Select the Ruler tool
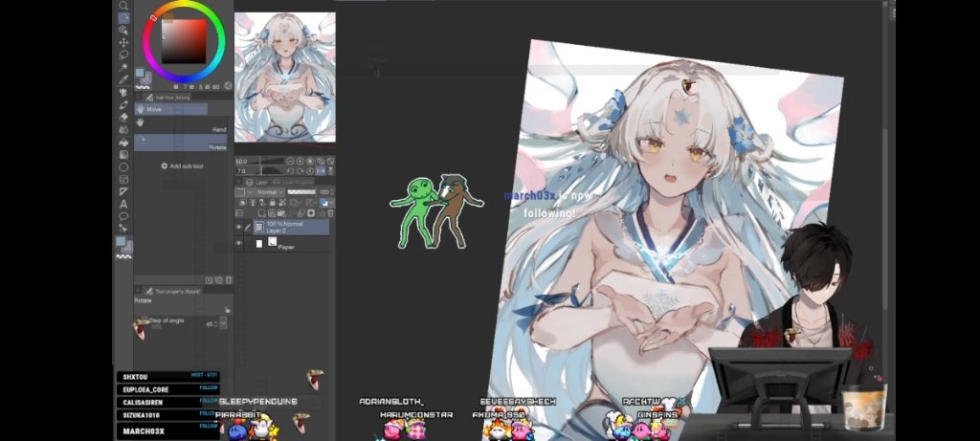Viewport: 980px width, 441px height. [x=123, y=192]
